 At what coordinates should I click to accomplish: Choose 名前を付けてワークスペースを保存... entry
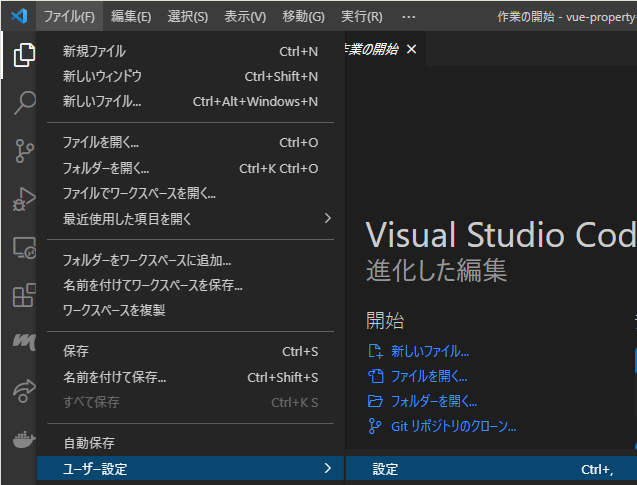tap(191, 285)
